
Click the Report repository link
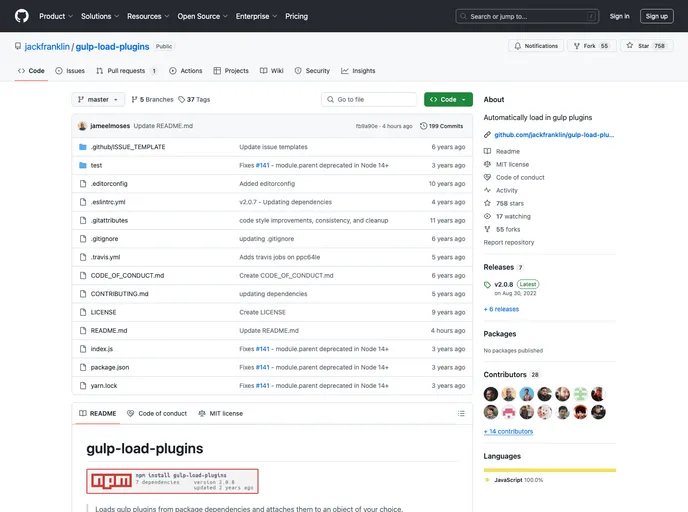509,242
